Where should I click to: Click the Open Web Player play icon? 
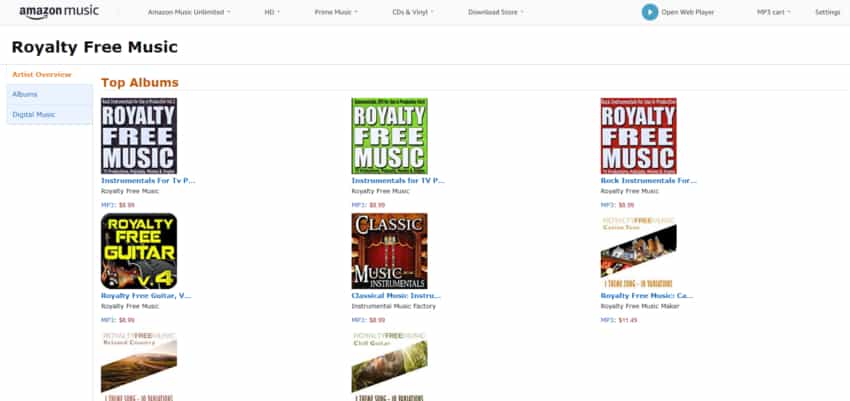[649, 12]
